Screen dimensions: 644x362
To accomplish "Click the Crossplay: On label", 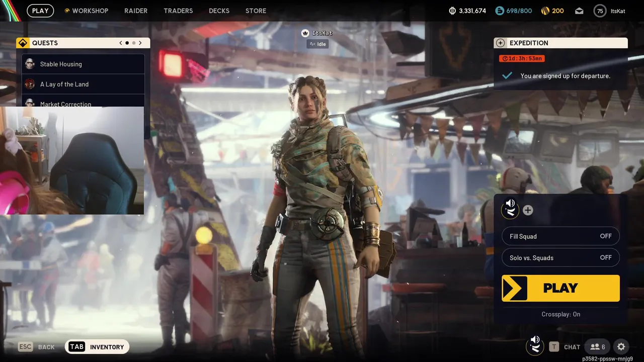I will point(560,314).
